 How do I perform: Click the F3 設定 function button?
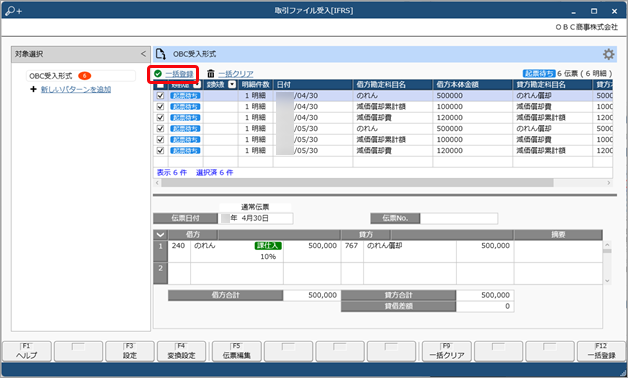tap(130, 351)
